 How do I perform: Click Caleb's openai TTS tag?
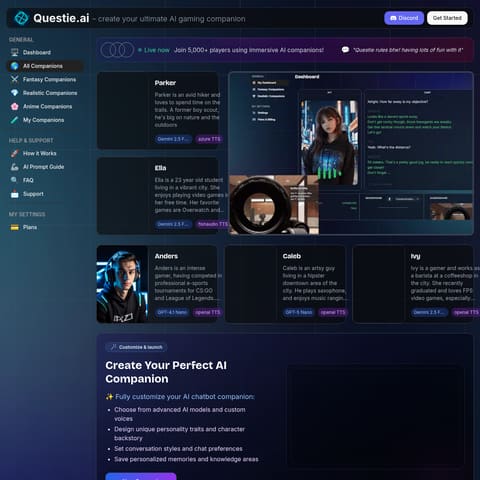tap(333, 312)
